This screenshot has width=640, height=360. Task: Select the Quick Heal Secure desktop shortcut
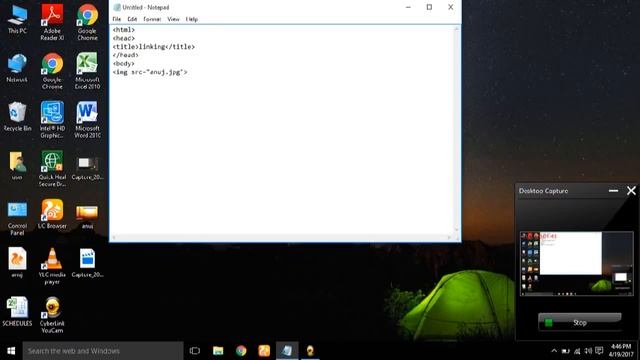tap(52, 169)
